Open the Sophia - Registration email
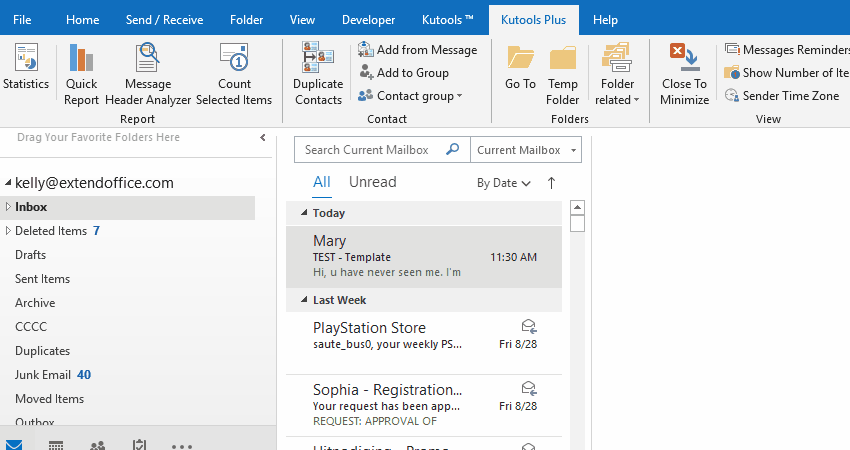Image resolution: width=850 pixels, height=450 pixels. [x=424, y=406]
